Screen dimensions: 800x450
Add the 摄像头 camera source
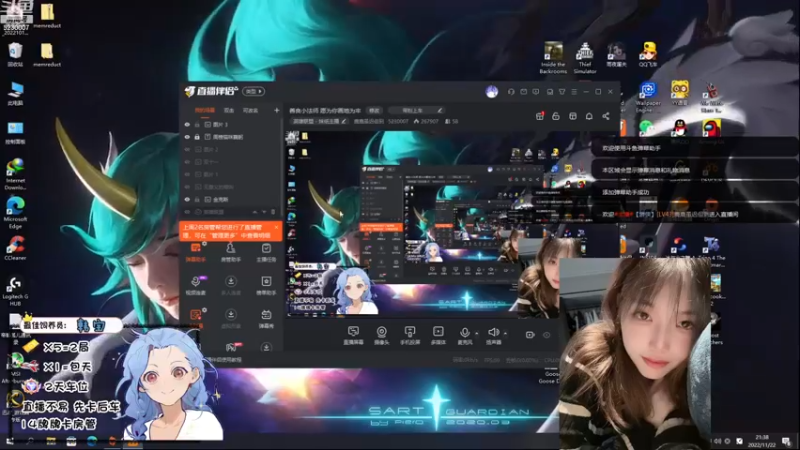[x=381, y=335]
